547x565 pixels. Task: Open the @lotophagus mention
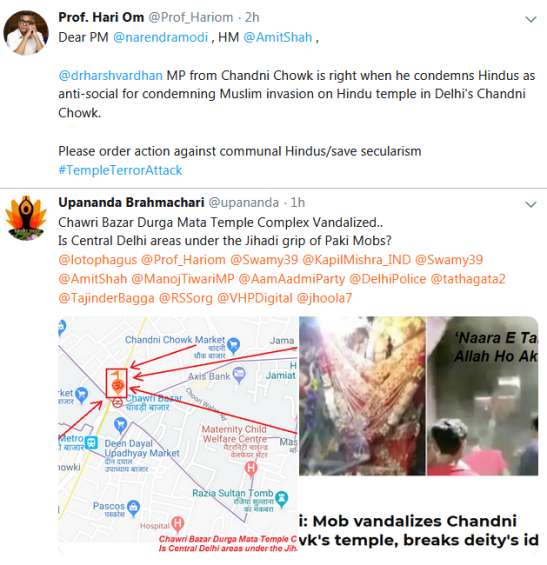point(98,260)
